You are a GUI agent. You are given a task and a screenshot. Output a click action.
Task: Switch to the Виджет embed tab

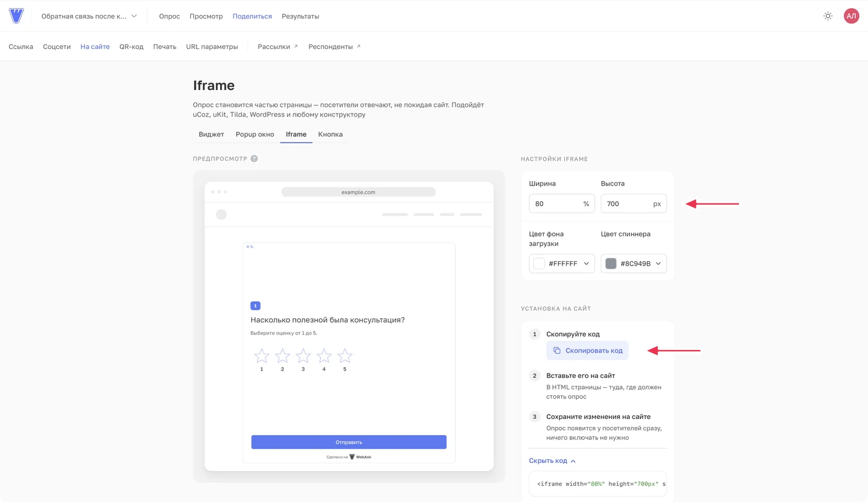211,134
